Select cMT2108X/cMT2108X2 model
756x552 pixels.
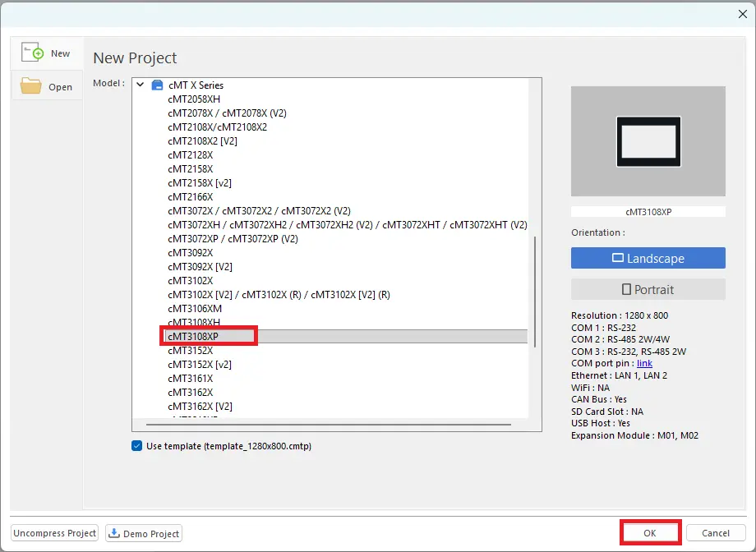point(218,126)
